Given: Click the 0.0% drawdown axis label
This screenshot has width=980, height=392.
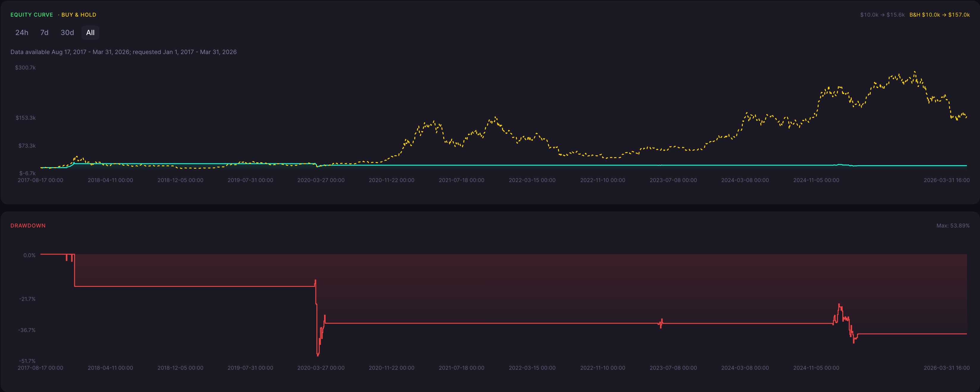Looking at the screenshot, I should click(x=29, y=255).
